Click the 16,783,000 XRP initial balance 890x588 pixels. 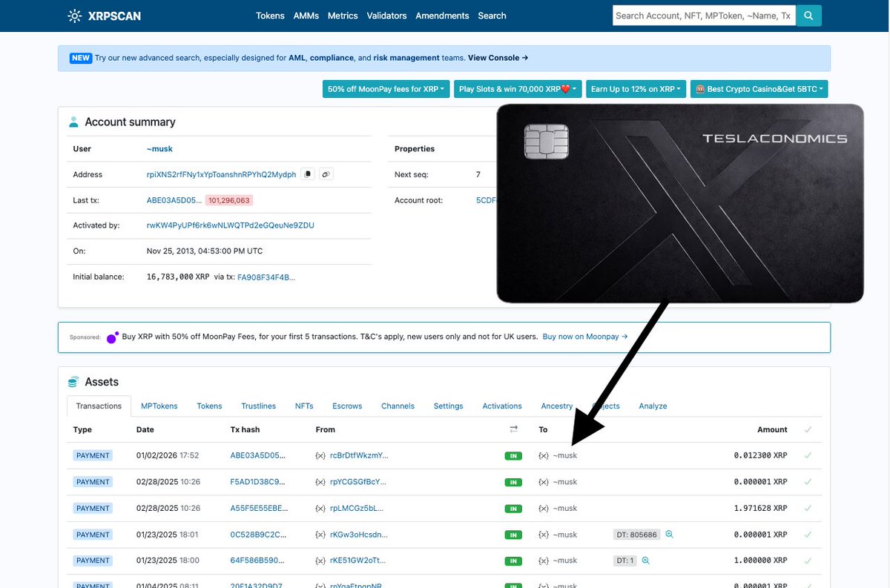coord(178,277)
